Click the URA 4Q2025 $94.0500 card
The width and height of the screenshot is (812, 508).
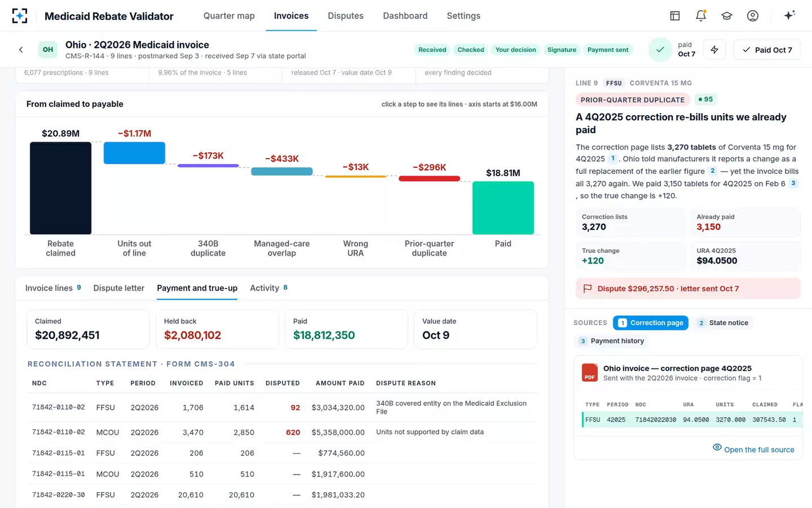[x=745, y=256]
